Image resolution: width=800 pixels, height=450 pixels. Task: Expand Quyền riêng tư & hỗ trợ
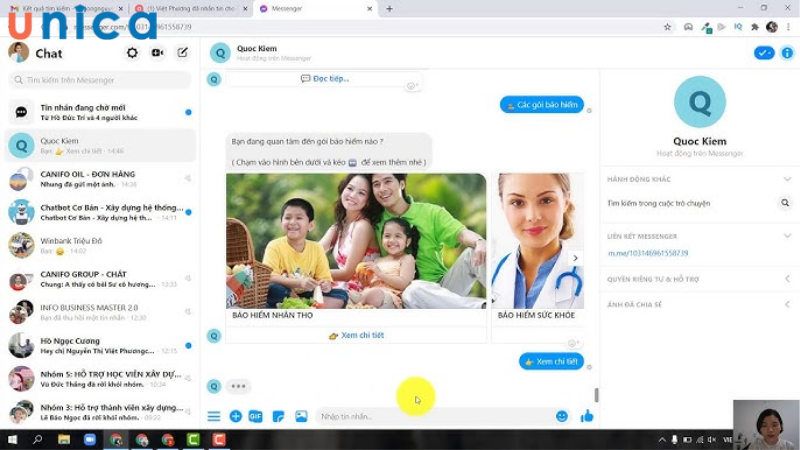[787, 279]
